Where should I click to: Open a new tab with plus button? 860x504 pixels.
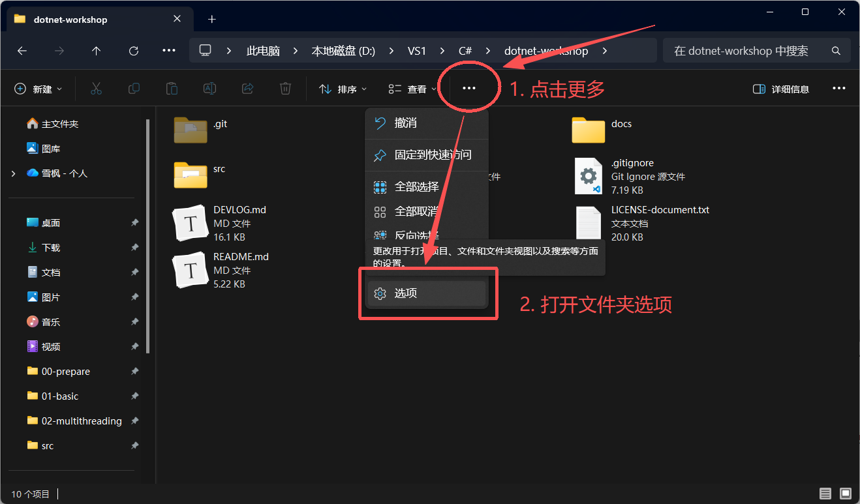pyautogui.click(x=211, y=19)
